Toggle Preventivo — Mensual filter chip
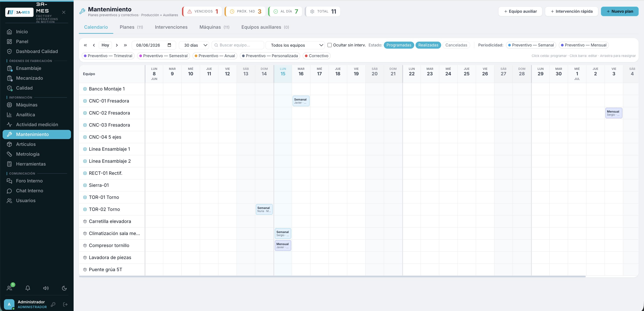 584,45
